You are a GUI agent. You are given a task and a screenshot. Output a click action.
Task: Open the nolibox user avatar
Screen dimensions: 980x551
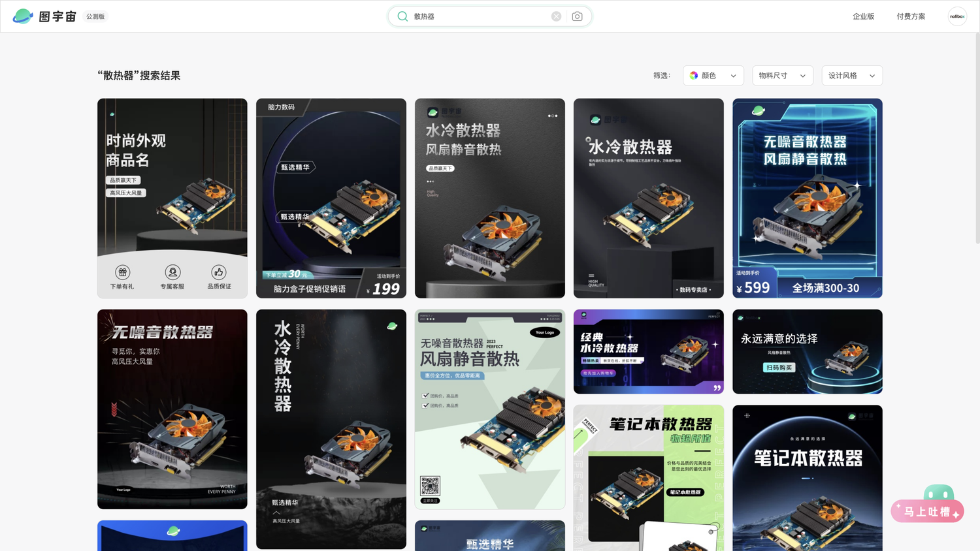tap(957, 16)
